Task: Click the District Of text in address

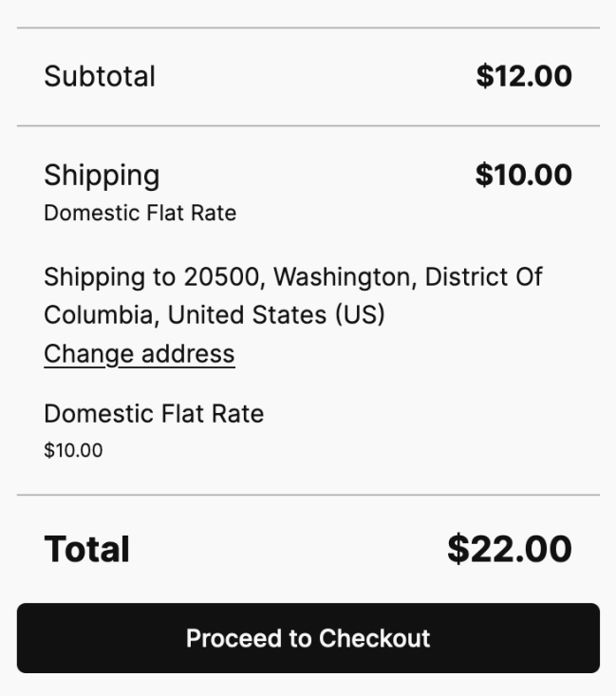Action: point(483,277)
